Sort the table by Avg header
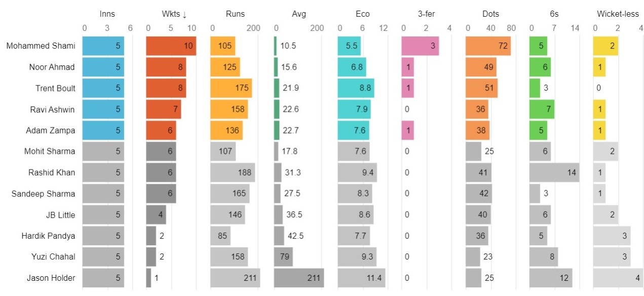The height and width of the screenshot is (296, 644). click(x=298, y=14)
